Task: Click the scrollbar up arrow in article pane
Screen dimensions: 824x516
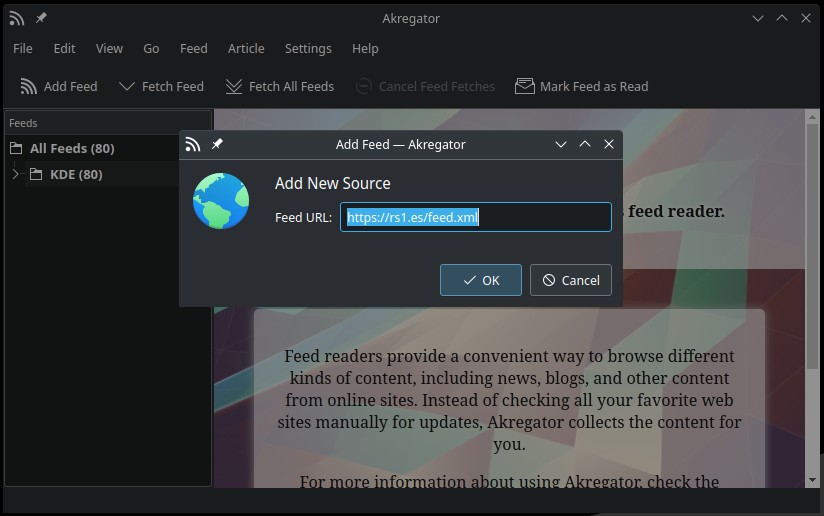Action: [812, 117]
